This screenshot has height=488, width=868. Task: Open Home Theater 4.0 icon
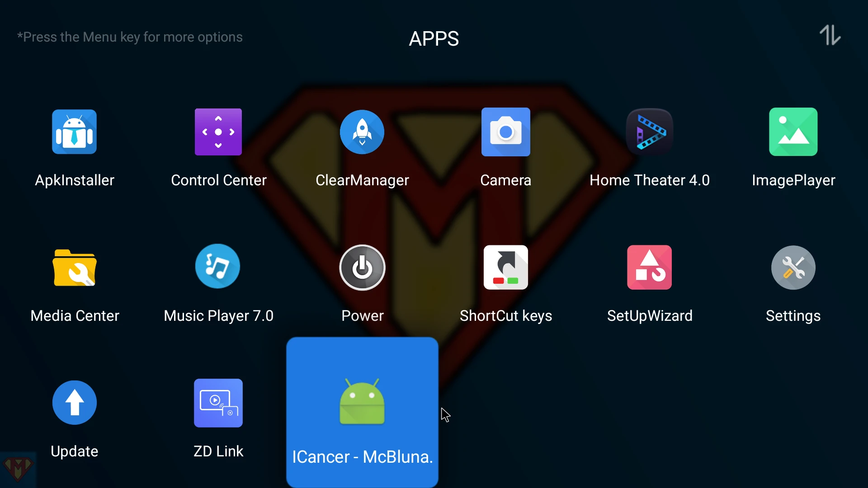pos(650,131)
